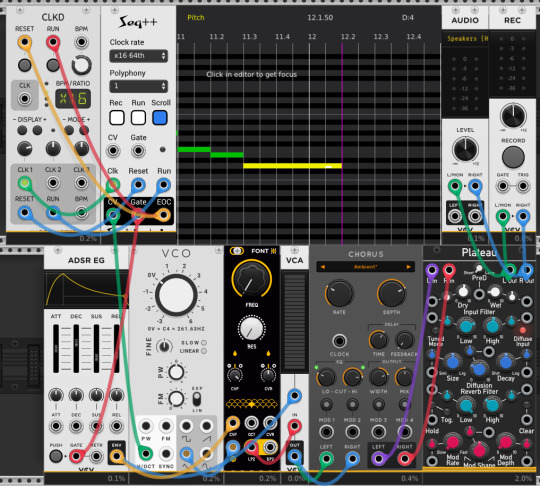Click the FONT BP2 output jack
This screenshot has width=540, height=486.
click(x=270, y=447)
